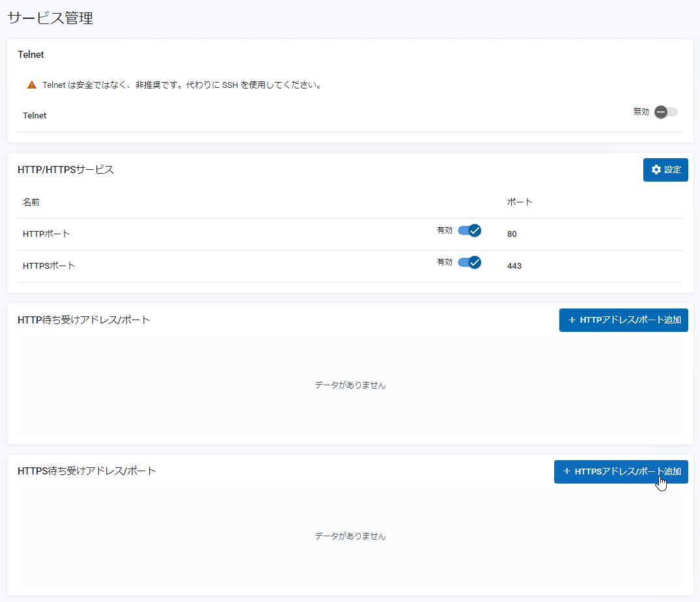
Task: Open 設定 for HTTP/HTTPS service
Action: point(665,170)
